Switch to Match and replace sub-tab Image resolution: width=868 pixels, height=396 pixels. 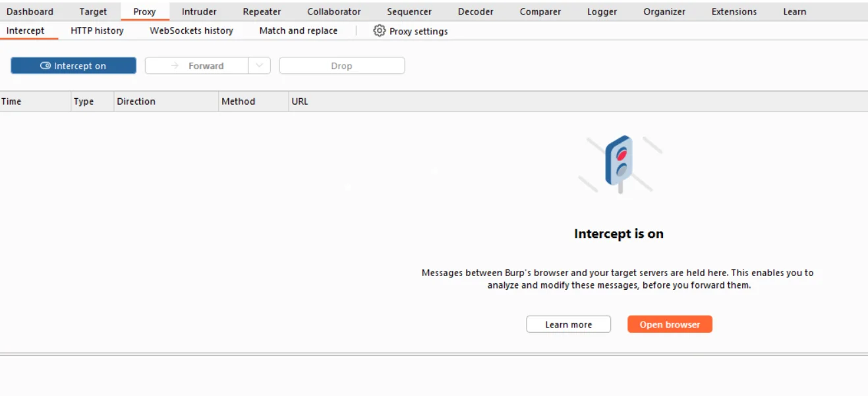[298, 31]
